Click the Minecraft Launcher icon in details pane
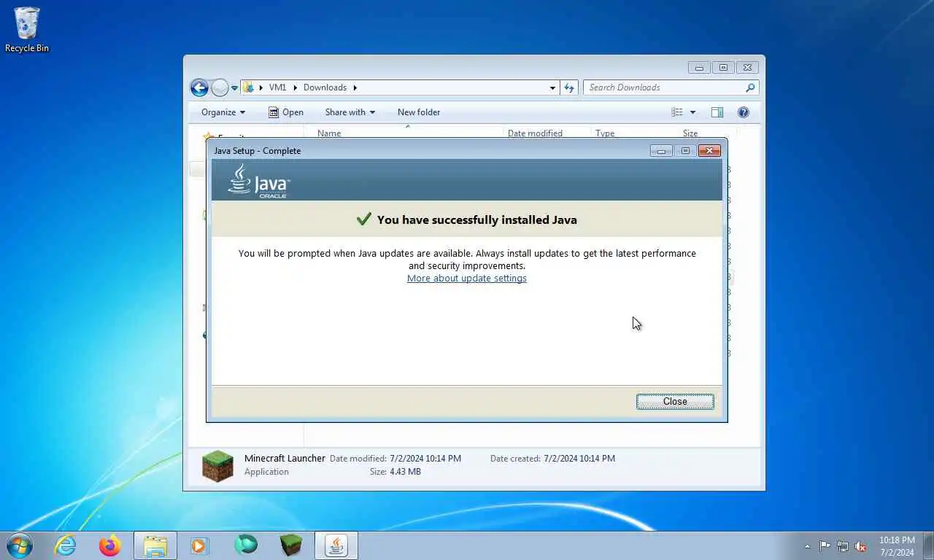934x560 pixels. (x=217, y=465)
